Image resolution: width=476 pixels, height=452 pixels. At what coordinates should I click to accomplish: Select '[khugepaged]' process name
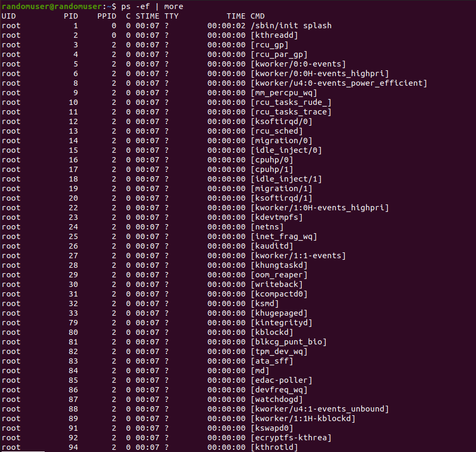click(x=279, y=313)
